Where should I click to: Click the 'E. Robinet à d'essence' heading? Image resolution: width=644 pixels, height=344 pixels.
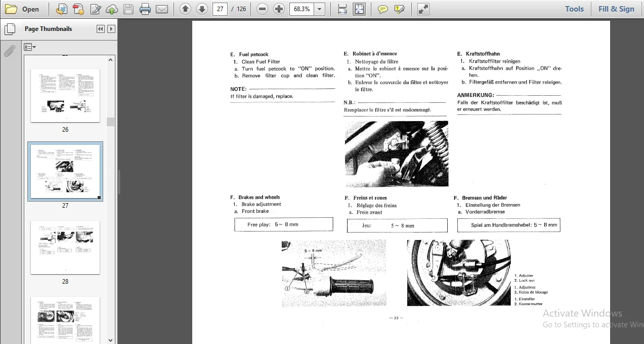(370, 53)
